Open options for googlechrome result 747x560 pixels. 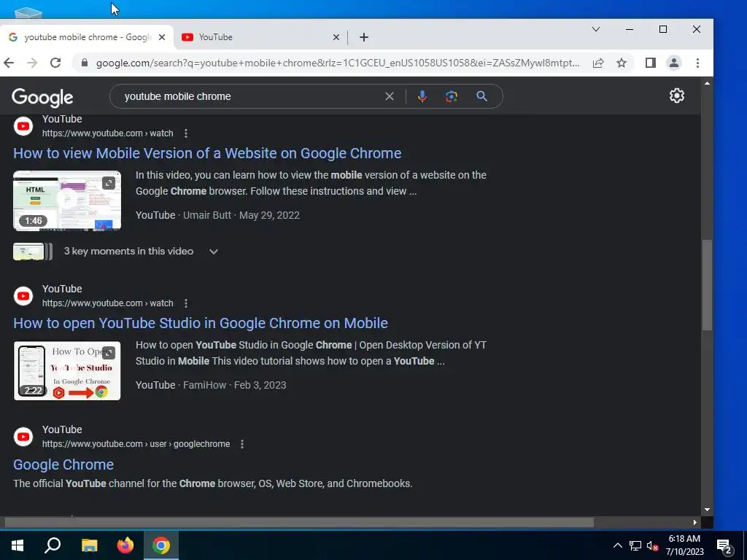[242, 444]
